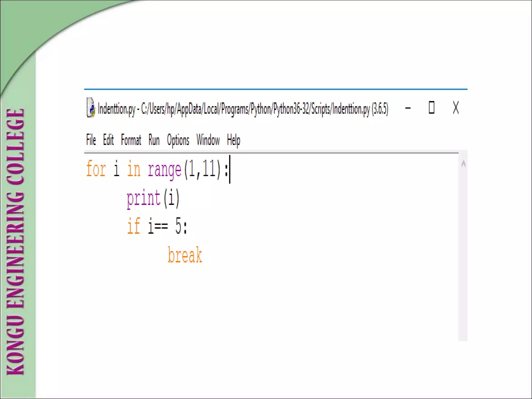
Task: Open the Window menu
Action: click(x=208, y=140)
